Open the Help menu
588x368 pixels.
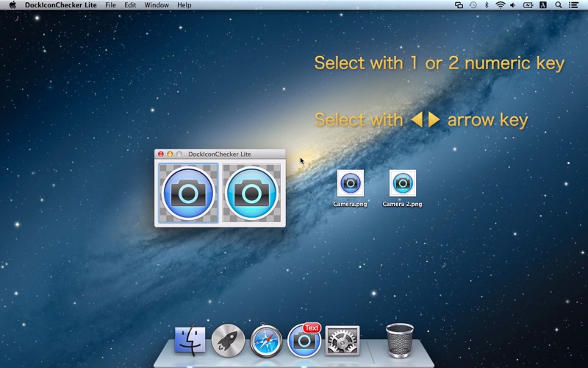(x=184, y=5)
